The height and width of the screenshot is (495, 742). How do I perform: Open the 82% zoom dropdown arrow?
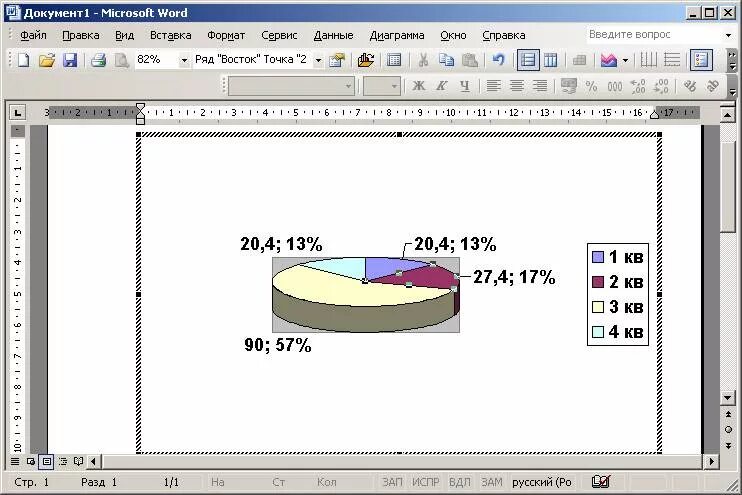click(x=184, y=60)
